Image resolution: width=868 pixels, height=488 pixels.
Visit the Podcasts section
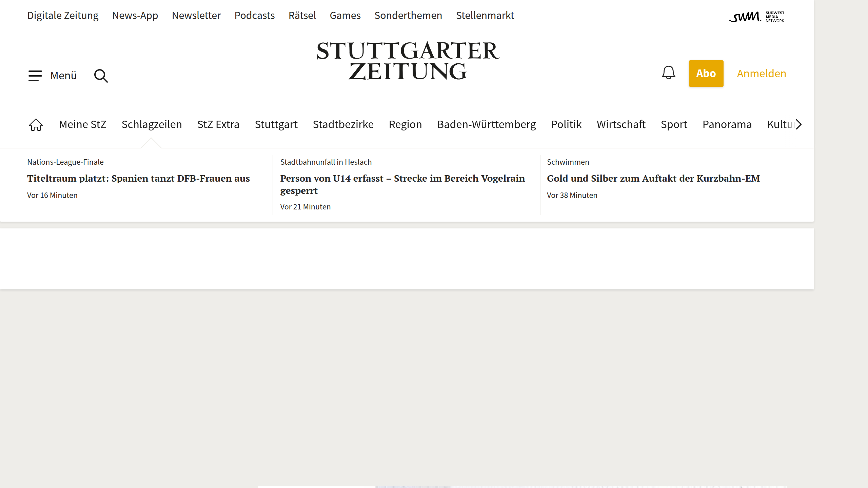pyautogui.click(x=255, y=15)
